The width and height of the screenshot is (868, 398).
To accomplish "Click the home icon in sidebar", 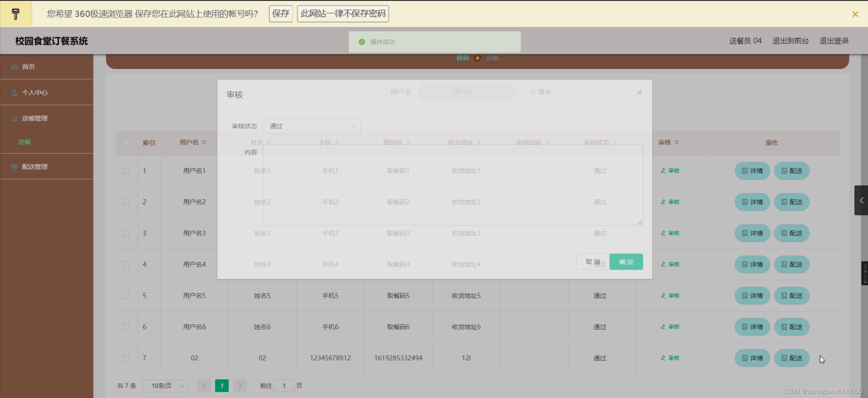I will (14, 67).
